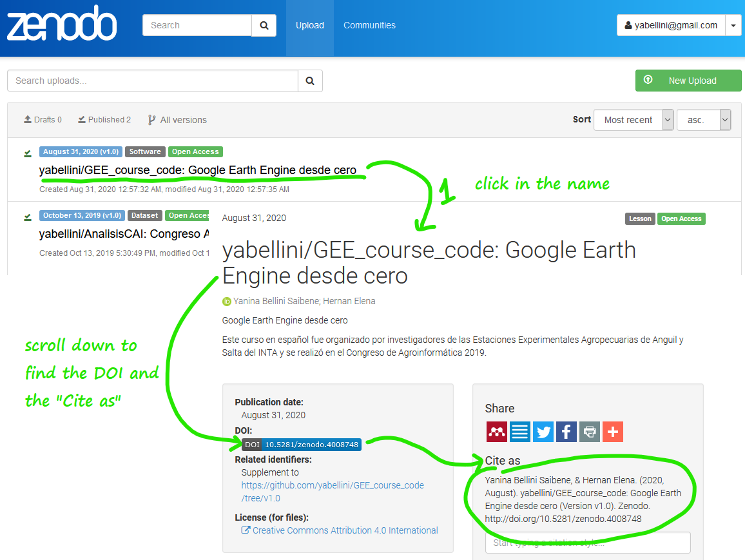Click the Software badge
This screenshot has width=745, height=560.
tap(146, 151)
